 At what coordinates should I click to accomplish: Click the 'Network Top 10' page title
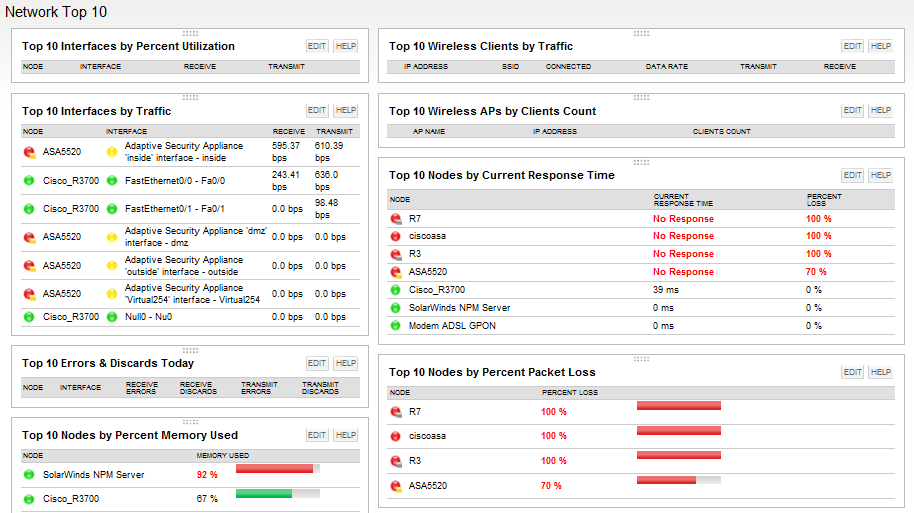tap(56, 12)
